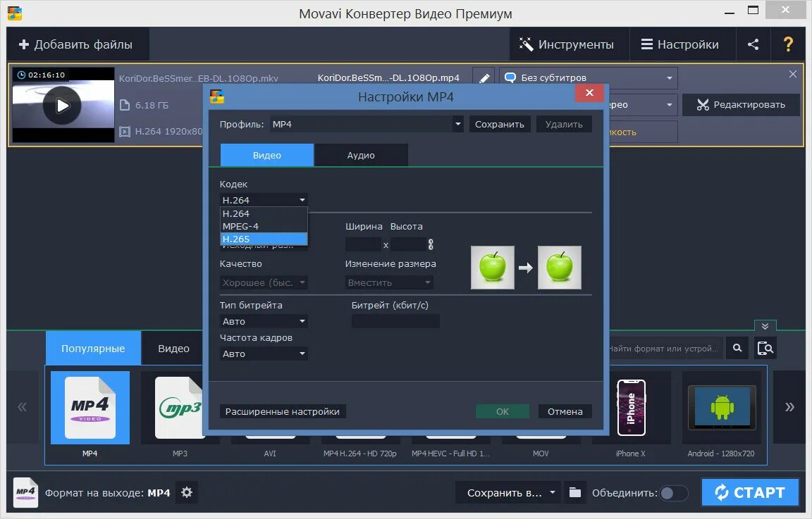812x519 pixels.
Task: Click Расширенные настройки button
Action: pyautogui.click(x=283, y=411)
